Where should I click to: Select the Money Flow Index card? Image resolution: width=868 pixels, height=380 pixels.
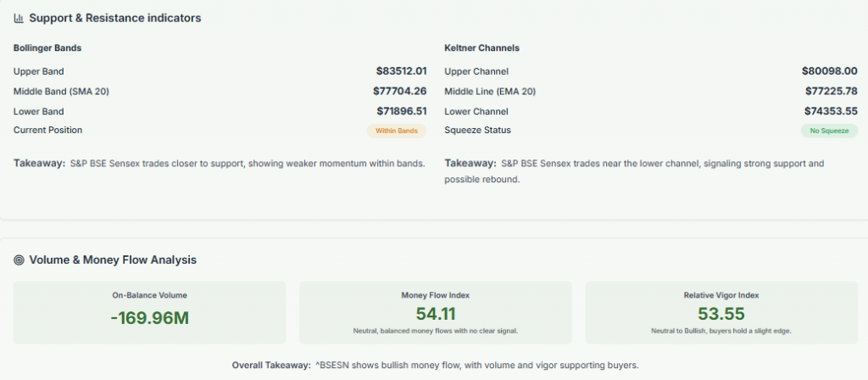(x=435, y=313)
